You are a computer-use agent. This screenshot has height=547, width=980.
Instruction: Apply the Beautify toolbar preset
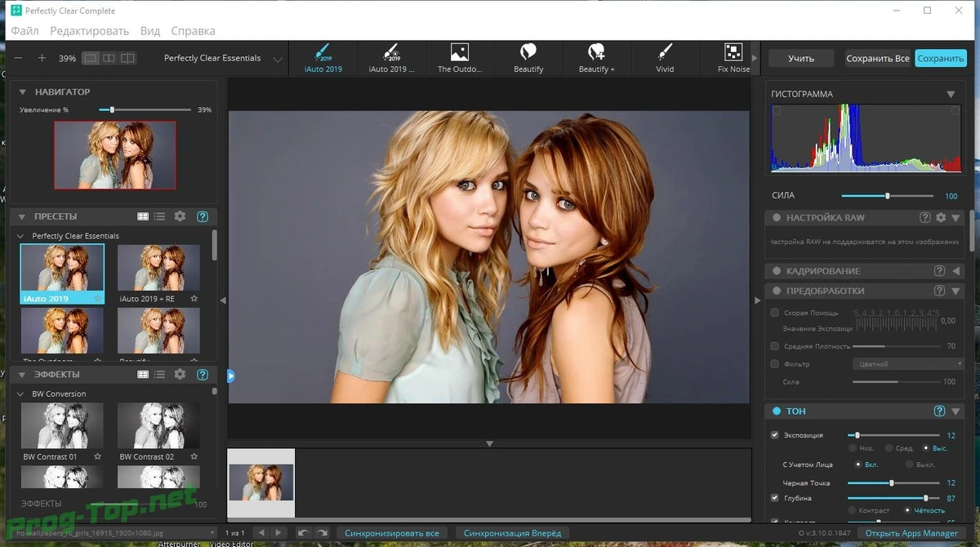[528, 58]
